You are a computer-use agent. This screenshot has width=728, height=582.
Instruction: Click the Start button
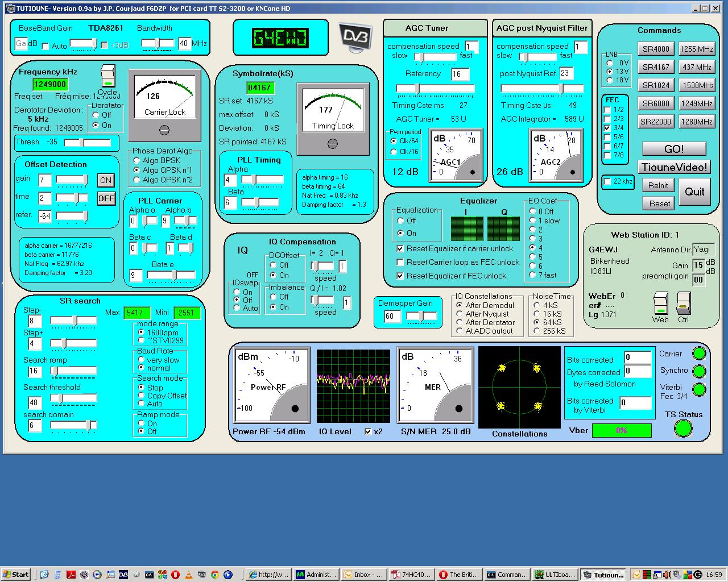point(16,575)
